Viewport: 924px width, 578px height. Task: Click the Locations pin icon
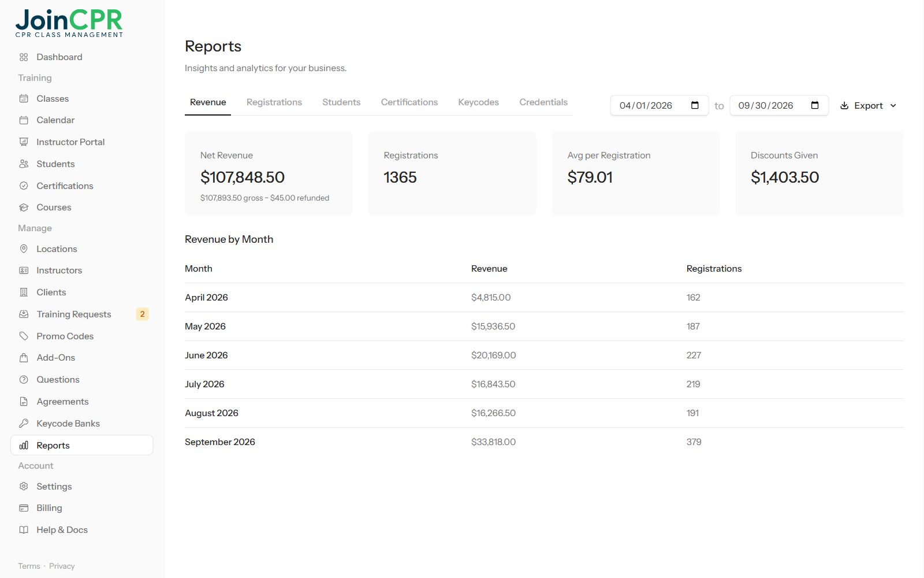point(24,249)
